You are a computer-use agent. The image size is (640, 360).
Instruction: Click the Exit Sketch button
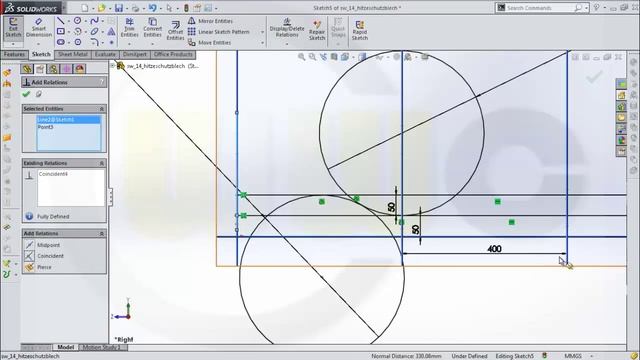pos(13,28)
